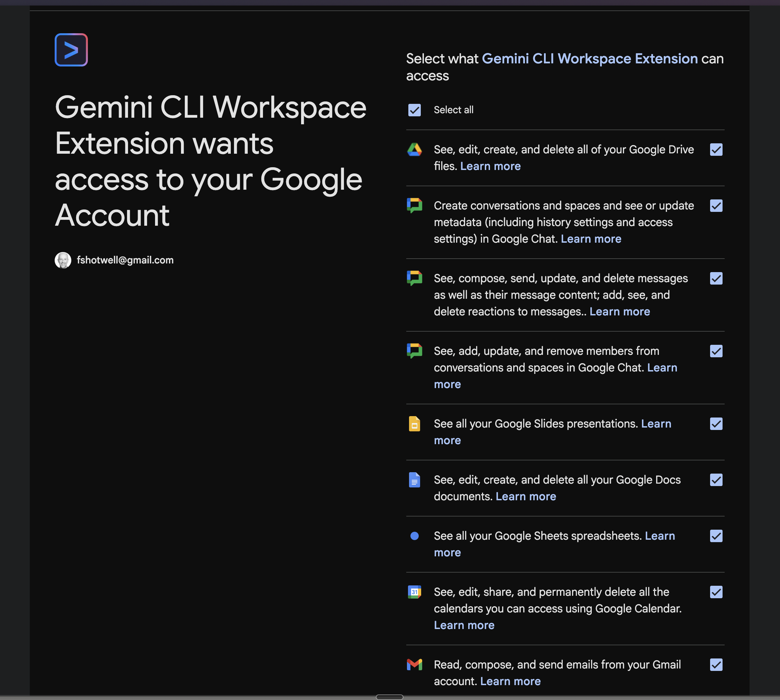Open Learn more for Gmail account access
The image size is (780, 700).
coord(510,681)
